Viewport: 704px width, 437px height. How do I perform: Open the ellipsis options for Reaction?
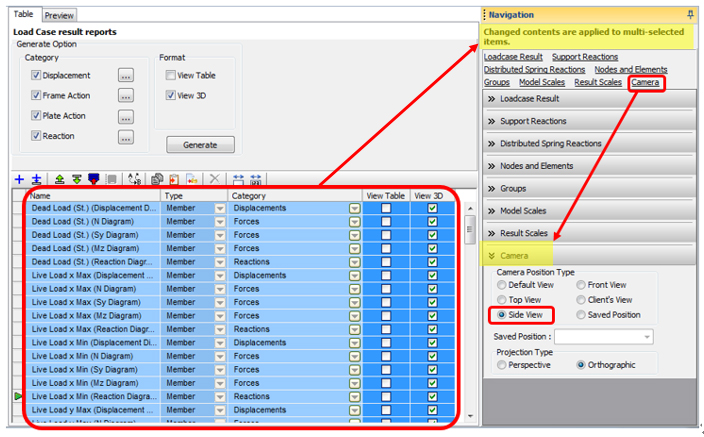126,137
